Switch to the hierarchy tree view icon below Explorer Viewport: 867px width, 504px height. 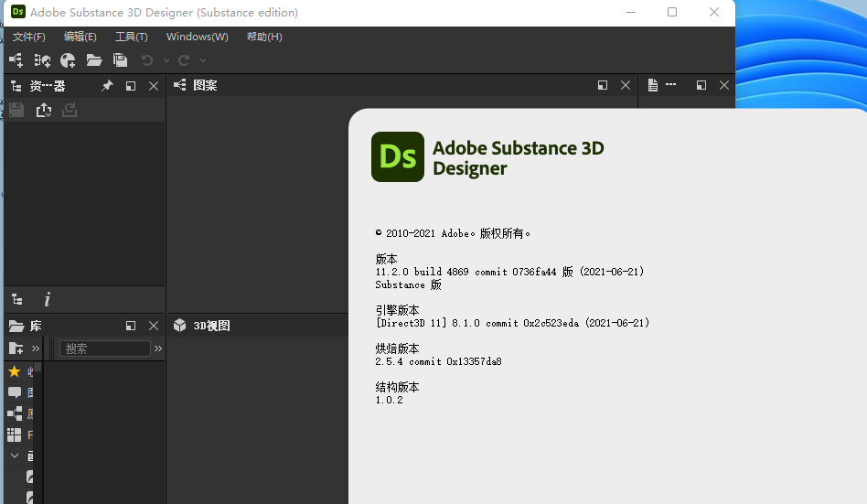click(17, 300)
